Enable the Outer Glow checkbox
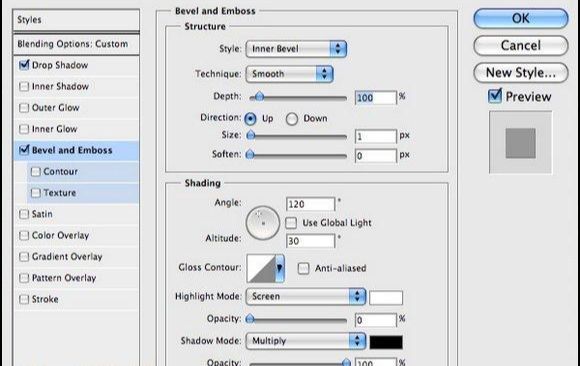580x366 pixels. click(x=24, y=108)
